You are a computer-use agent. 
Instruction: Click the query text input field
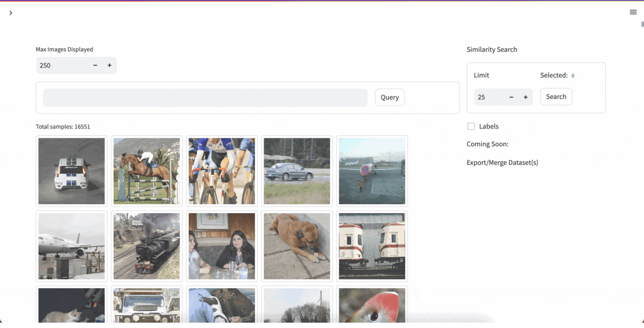click(205, 98)
